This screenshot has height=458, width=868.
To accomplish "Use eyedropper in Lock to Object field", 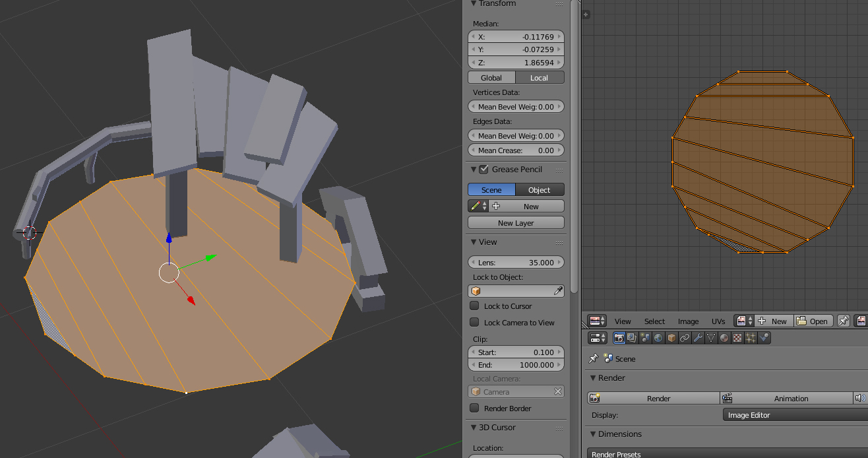I will (558, 291).
